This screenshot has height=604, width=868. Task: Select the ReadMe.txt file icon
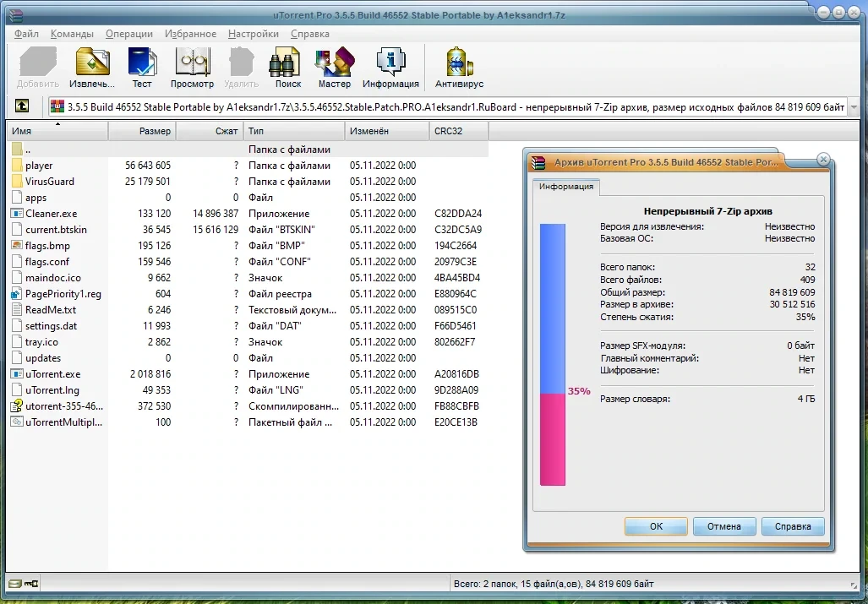pos(17,310)
